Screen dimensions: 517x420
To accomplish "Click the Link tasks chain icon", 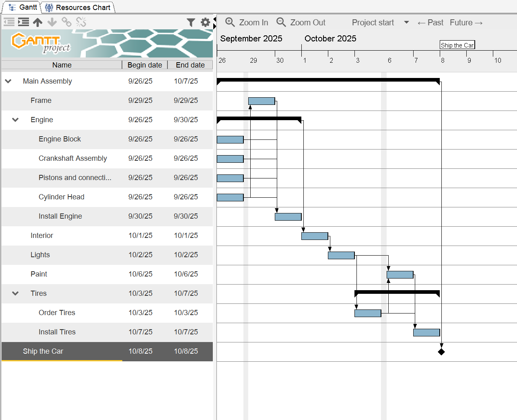I will [x=66, y=22].
